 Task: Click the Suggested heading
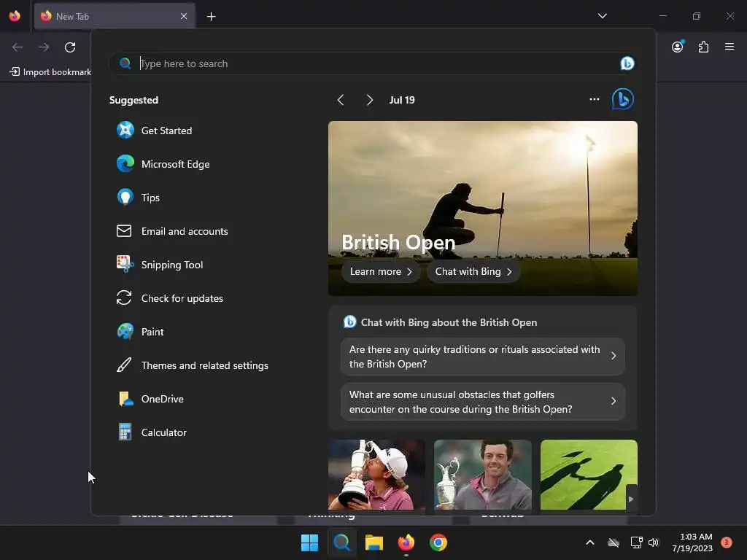click(134, 100)
